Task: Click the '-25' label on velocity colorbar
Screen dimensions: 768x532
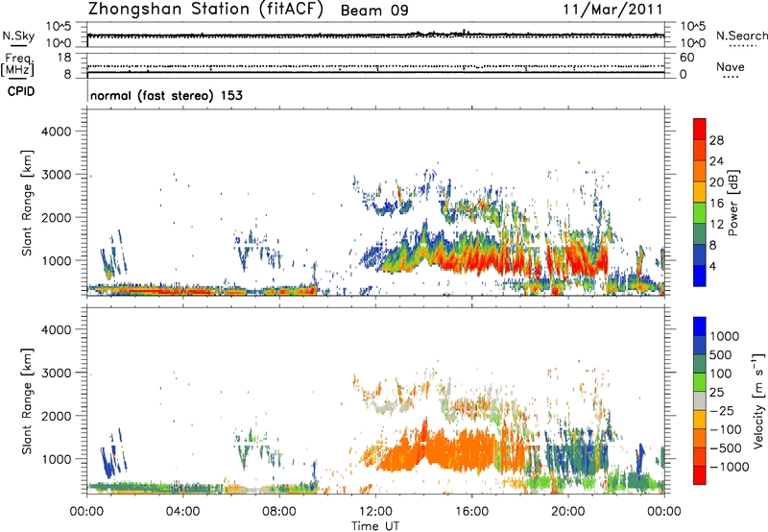Action: coord(722,411)
